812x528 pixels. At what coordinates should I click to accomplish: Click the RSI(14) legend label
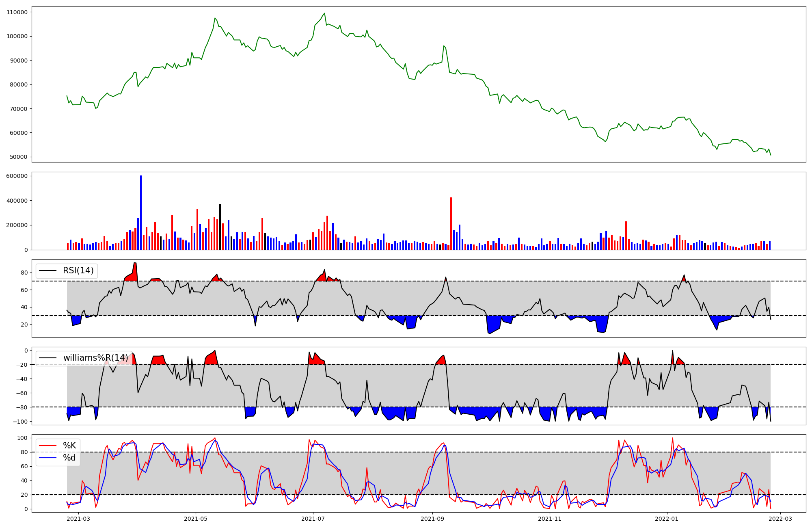point(78,270)
